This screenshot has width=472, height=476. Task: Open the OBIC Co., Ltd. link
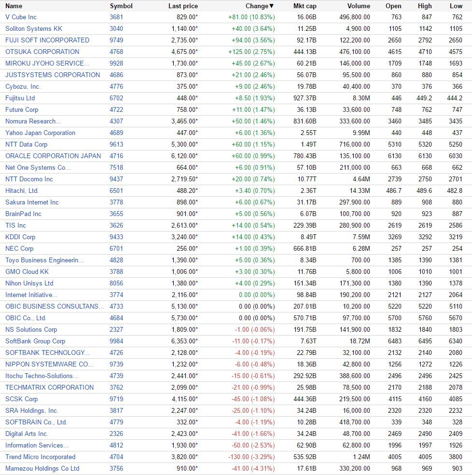(x=26, y=318)
